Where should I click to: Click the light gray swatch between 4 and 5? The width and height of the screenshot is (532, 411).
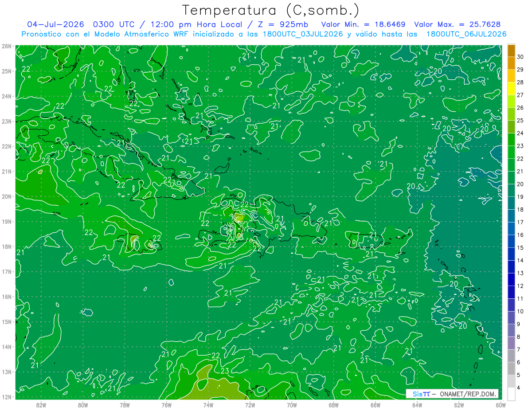click(x=511, y=381)
